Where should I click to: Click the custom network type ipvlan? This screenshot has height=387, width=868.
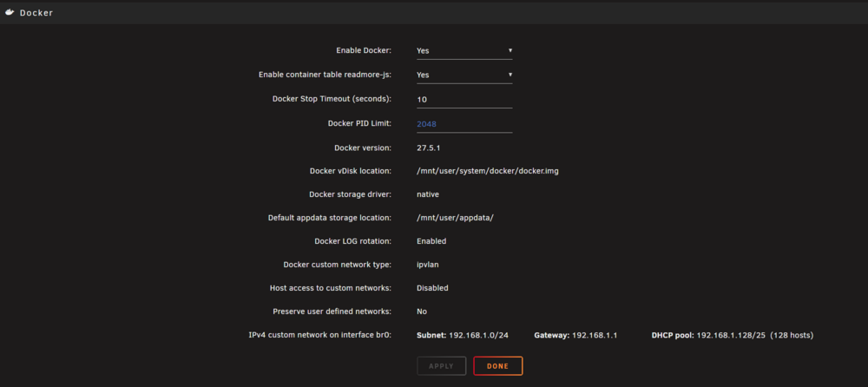428,265
